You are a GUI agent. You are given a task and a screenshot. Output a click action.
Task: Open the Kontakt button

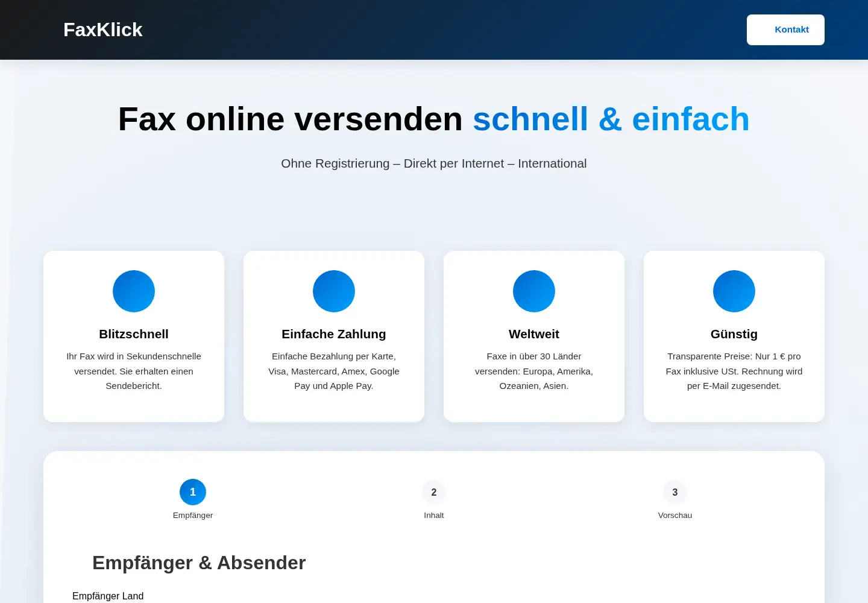[785, 30]
